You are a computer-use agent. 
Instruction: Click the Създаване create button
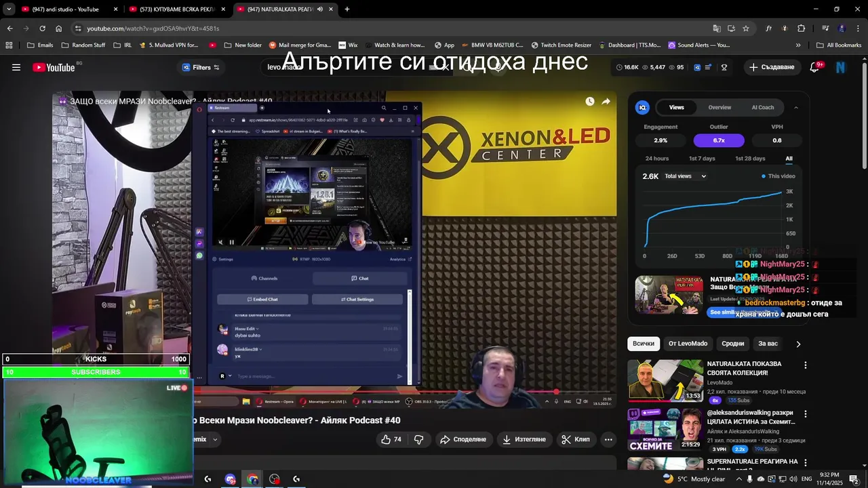(x=772, y=67)
